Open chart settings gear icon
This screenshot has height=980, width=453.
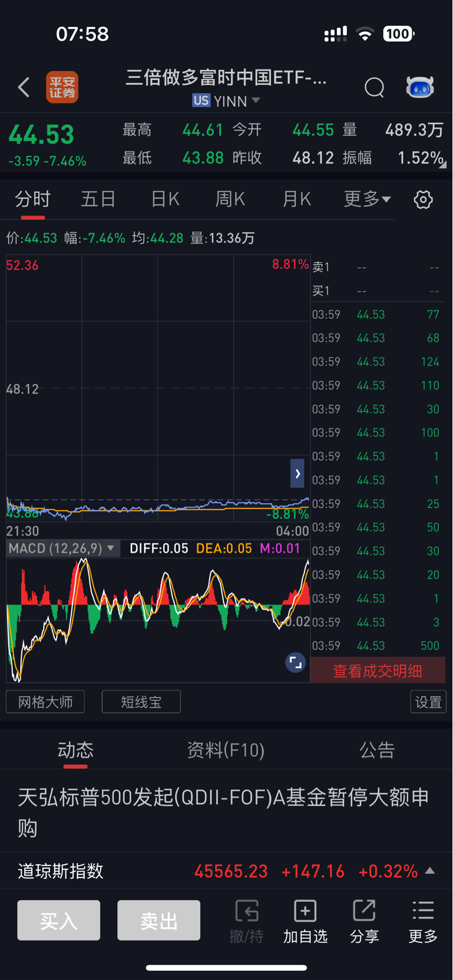pyautogui.click(x=423, y=200)
